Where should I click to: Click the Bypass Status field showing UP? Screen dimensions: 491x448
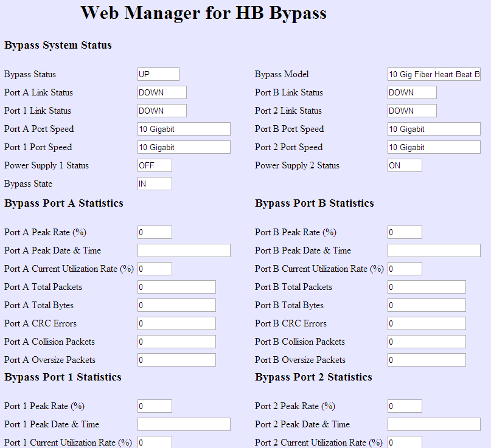(158, 74)
